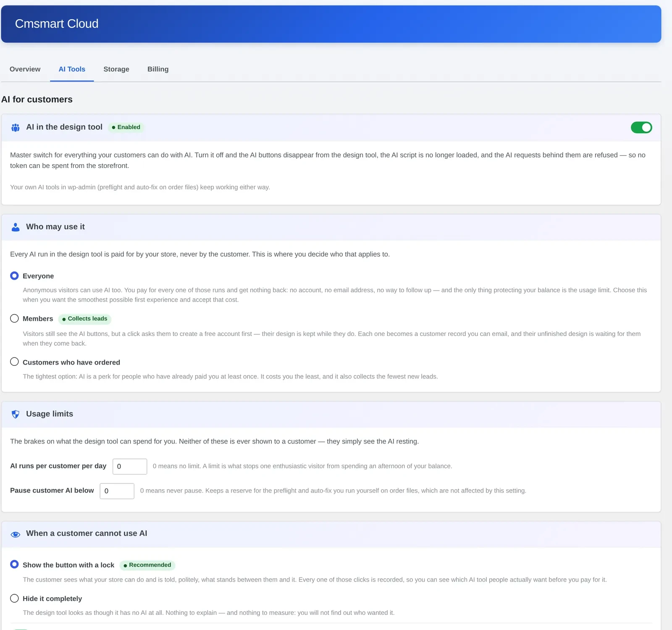
Task: Click the user icon next to Who may use it
Action: [x=16, y=227]
